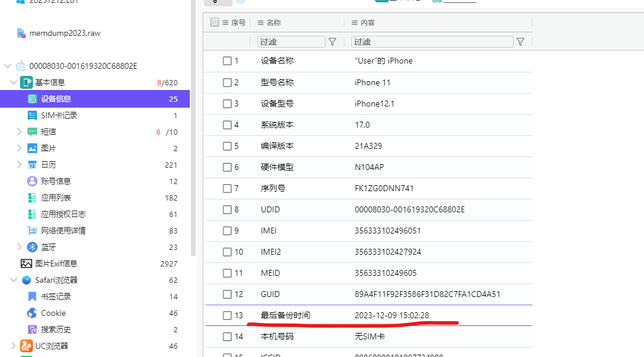Viewport: 644px width, 357px height.
Task: Open the Safari Cookie icon
Action: (32, 313)
